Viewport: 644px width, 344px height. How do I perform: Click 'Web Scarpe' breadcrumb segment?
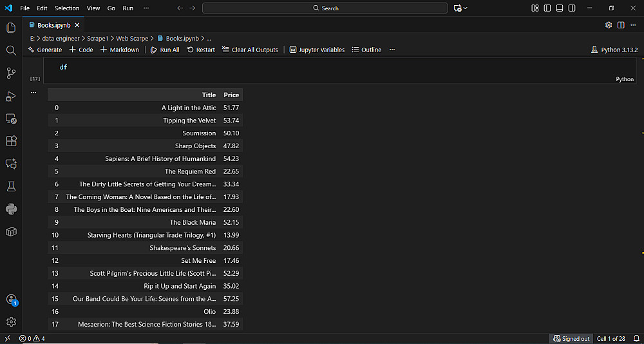point(132,38)
